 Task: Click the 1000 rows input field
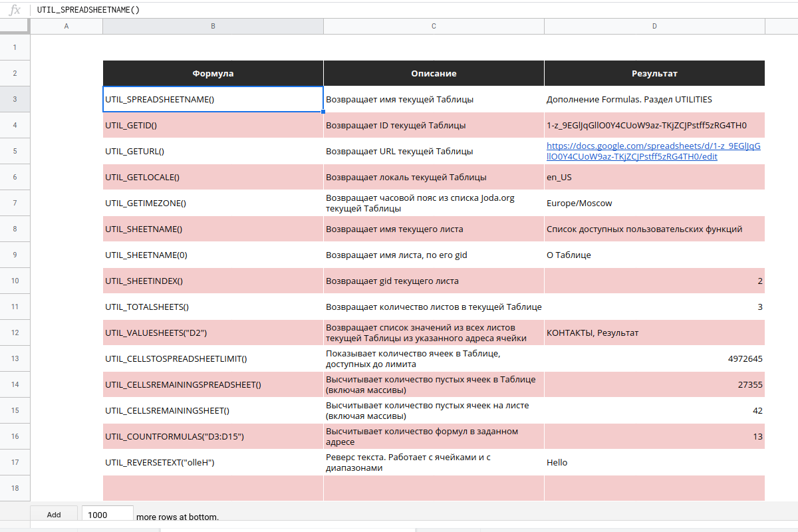(106, 513)
